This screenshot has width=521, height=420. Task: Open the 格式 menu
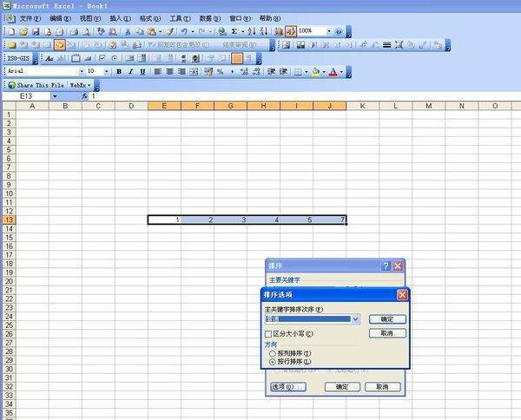click(149, 17)
